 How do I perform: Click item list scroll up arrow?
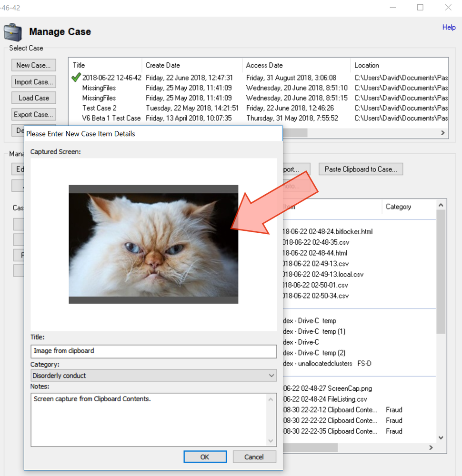point(441,205)
